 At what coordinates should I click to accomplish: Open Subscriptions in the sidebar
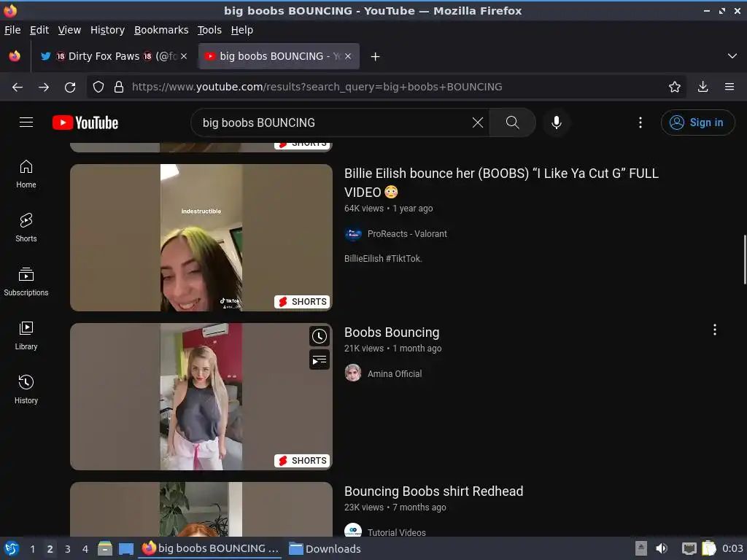click(26, 282)
